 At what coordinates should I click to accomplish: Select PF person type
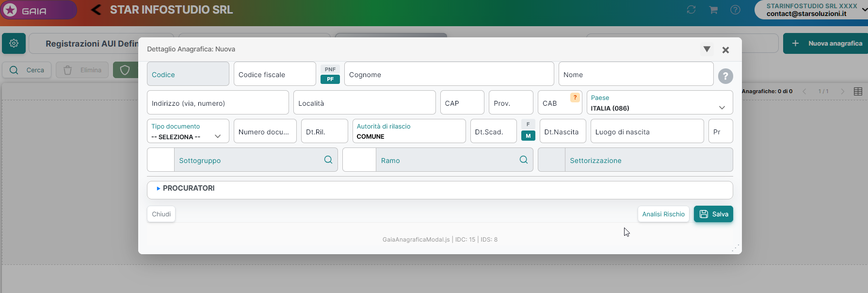(330, 79)
